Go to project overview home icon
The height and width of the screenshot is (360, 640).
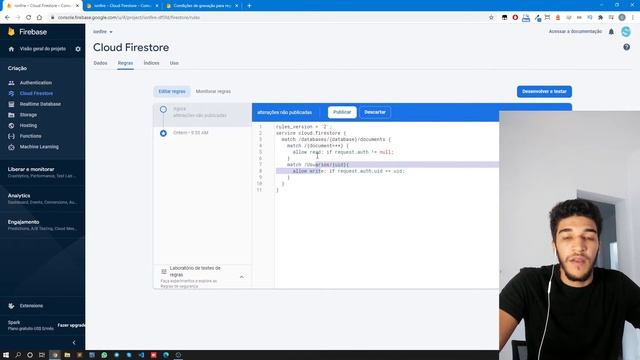pos(11,49)
